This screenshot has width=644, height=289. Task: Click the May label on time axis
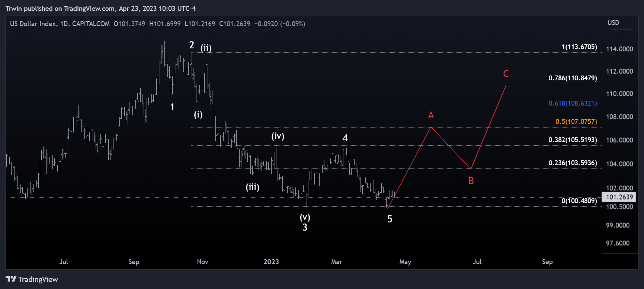(405, 262)
